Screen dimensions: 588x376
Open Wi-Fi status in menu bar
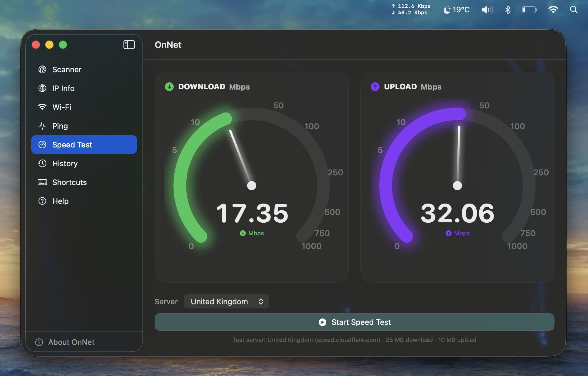(x=553, y=10)
